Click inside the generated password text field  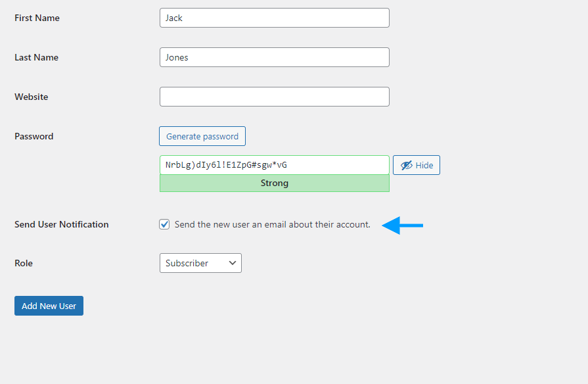(x=275, y=165)
